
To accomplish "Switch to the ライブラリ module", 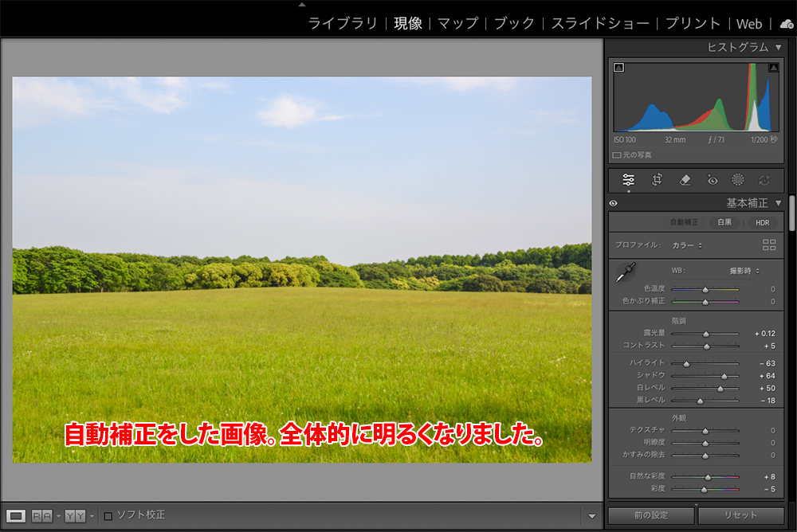I will coord(343,24).
